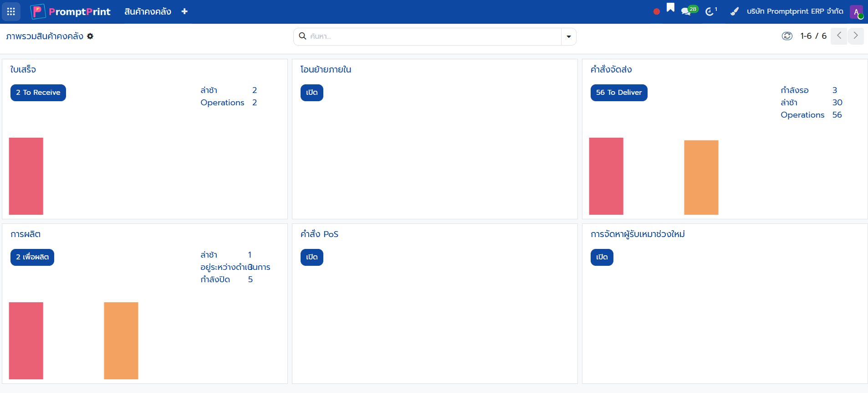Click the gear icon beside ภาพรวมสินค้าคงคลัง
This screenshot has width=868, height=393.
pos(90,36)
